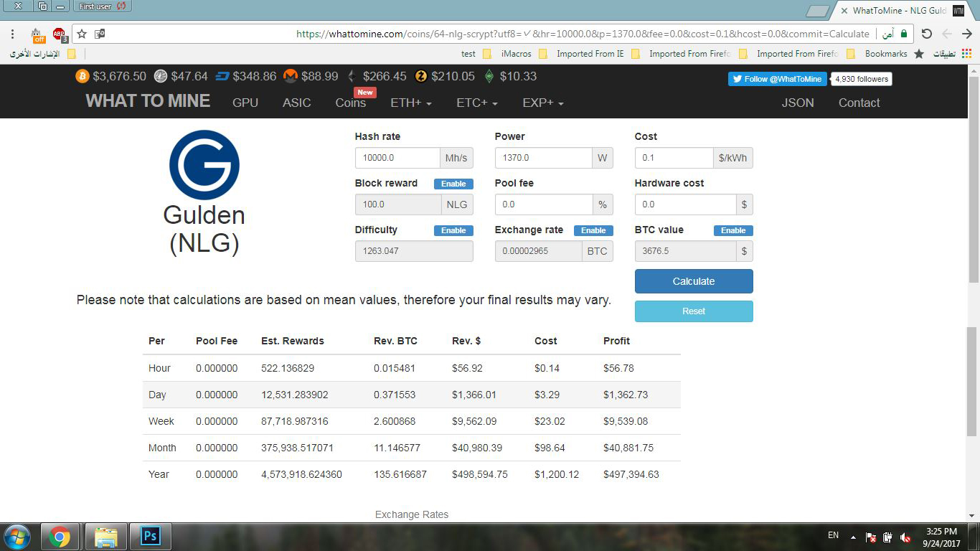Click the Bitcoin price icon
The image size is (980, 551).
(83, 76)
